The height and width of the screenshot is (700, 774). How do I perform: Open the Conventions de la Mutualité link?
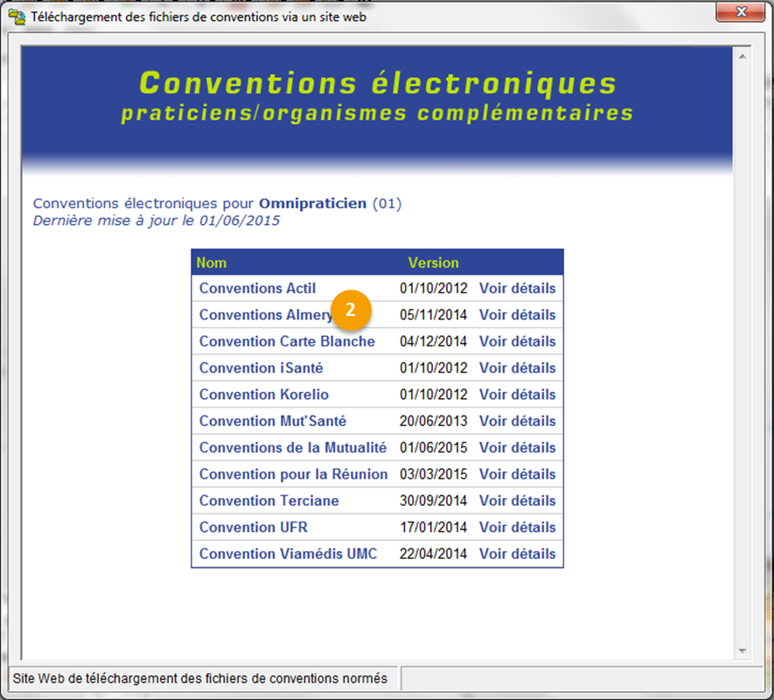(x=293, y=448)
